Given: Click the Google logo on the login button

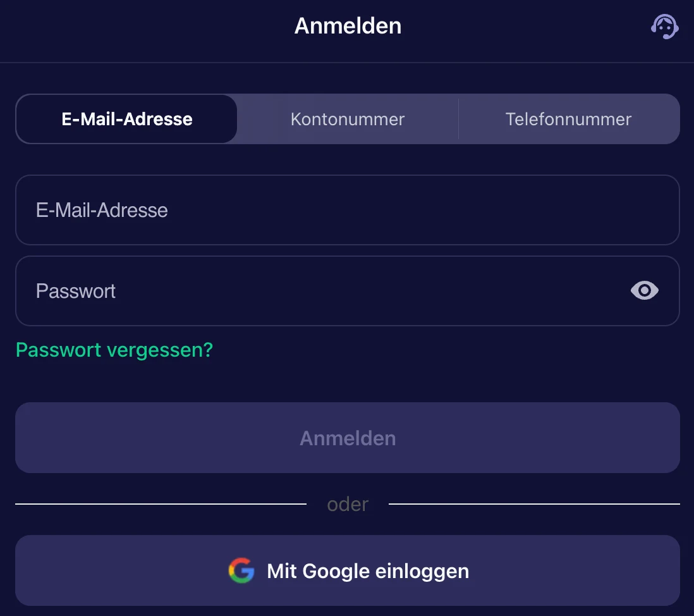Looking at the screenshot, I should point(241,570).
